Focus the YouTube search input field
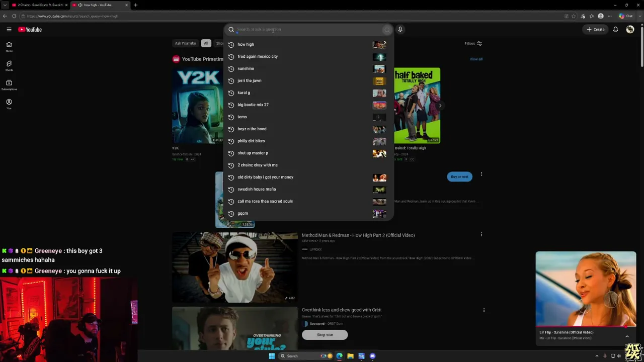 [x=309, y=30]
